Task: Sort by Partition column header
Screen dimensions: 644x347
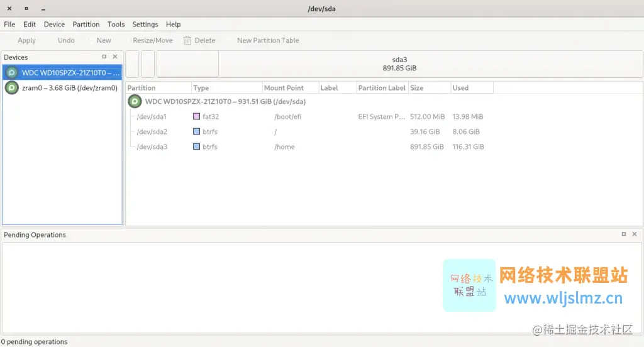Action: point(158,88)
